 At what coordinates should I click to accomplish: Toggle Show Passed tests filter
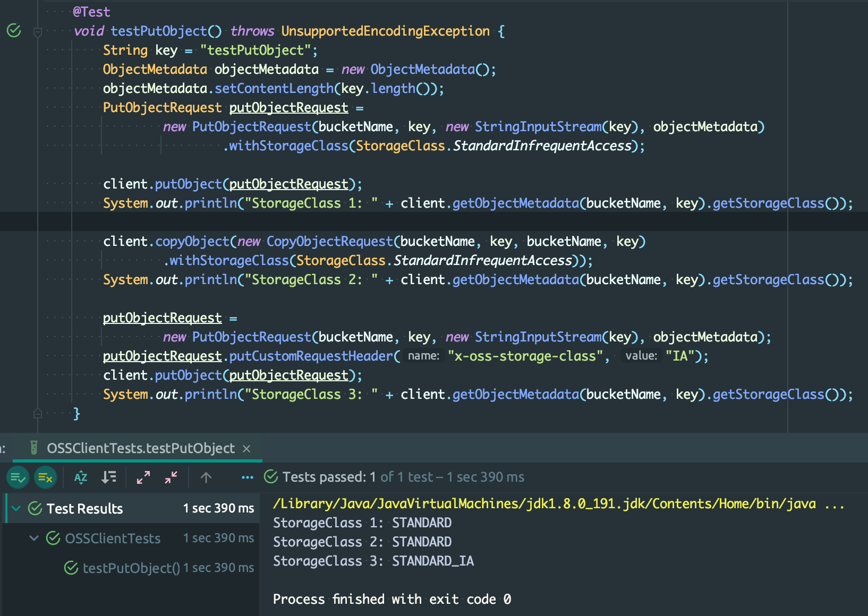pyautogui.click(x=18, y=477)
